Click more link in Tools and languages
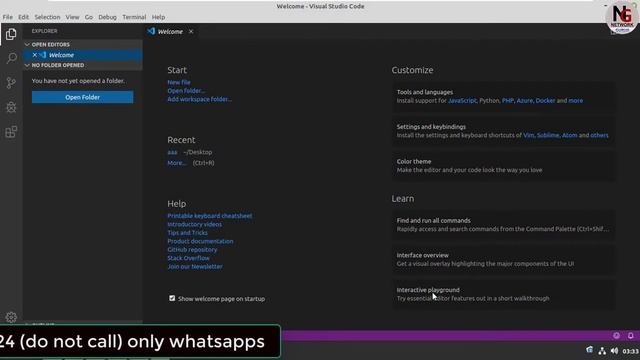The height and width of the screenshot is (360, 640). [576, 100]
